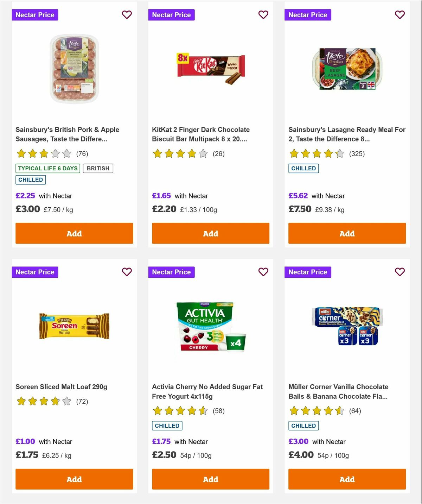This screenshot has width=422, height=504.
Task: Click the CHILLED tag on Activia yogurt
Action: click(x=167, y=426)
